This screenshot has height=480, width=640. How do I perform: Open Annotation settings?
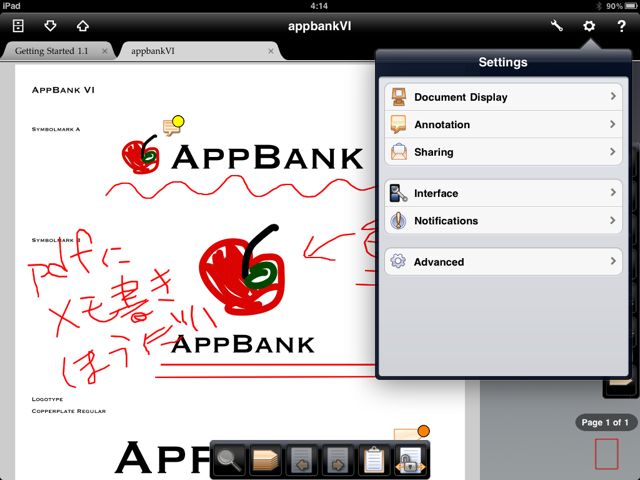(x=503, y=124)
